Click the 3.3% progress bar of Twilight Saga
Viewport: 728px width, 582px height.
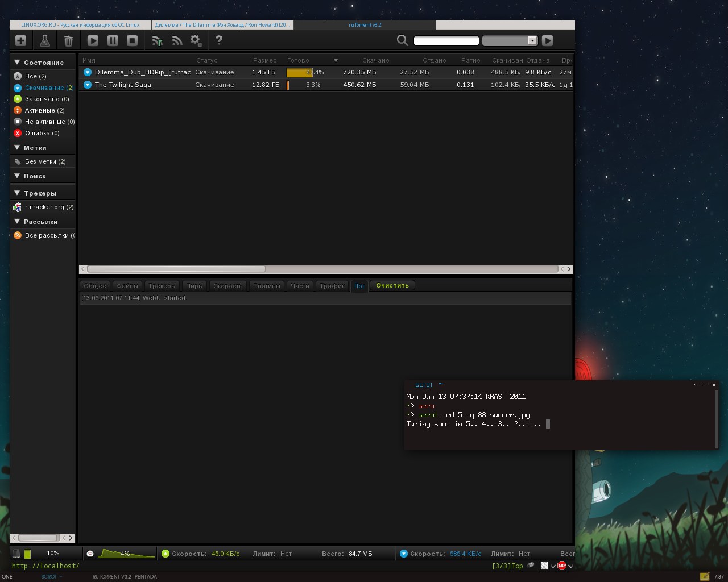312,85
